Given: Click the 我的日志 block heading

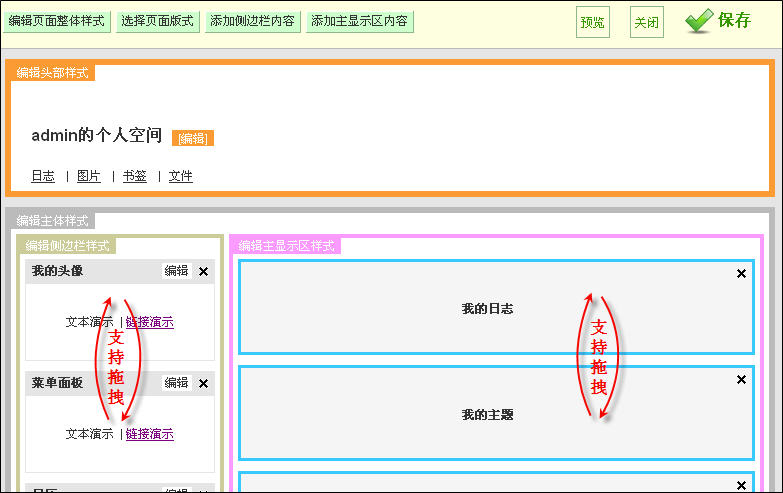Looking at the screenshot, I should click(487, 309).
